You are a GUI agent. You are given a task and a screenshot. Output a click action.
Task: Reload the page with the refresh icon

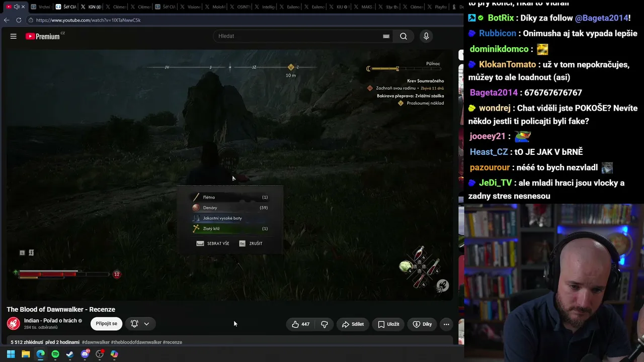pos(19,20)
